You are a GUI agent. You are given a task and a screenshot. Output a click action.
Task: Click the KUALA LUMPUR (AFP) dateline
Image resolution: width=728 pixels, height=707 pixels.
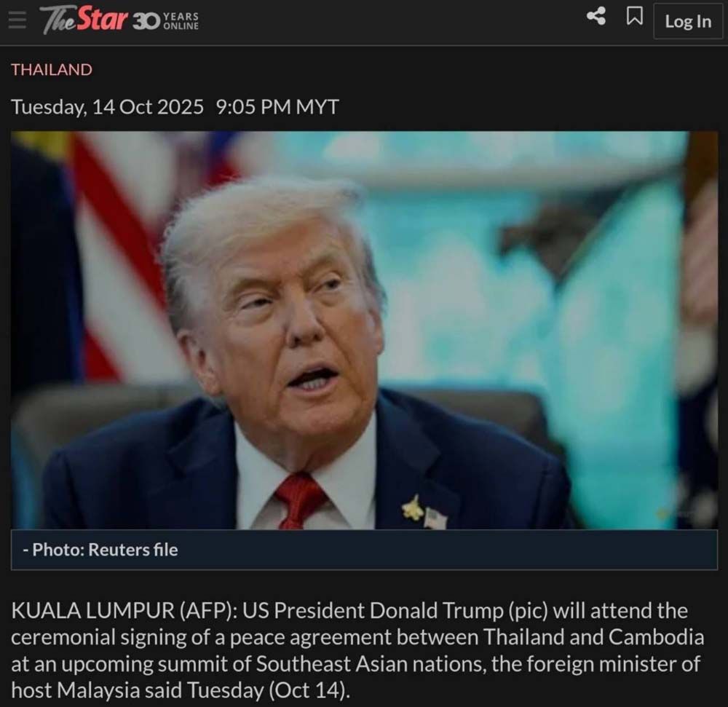coord(125,610)
